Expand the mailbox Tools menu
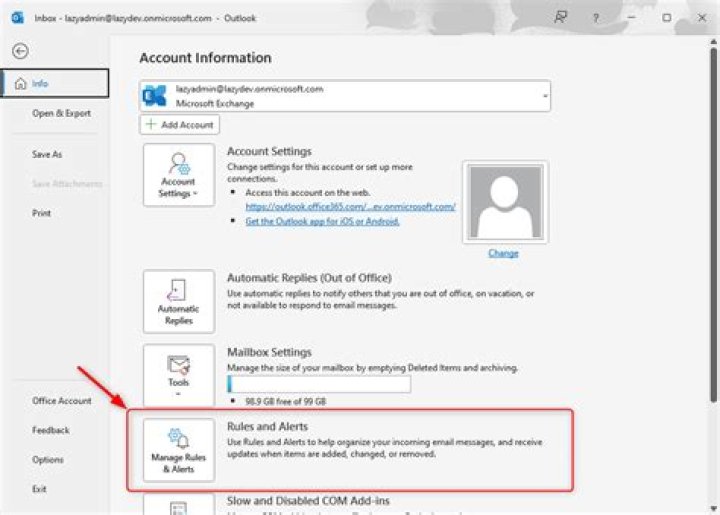The height and width of the screenshot is (515, 720). 179,375
